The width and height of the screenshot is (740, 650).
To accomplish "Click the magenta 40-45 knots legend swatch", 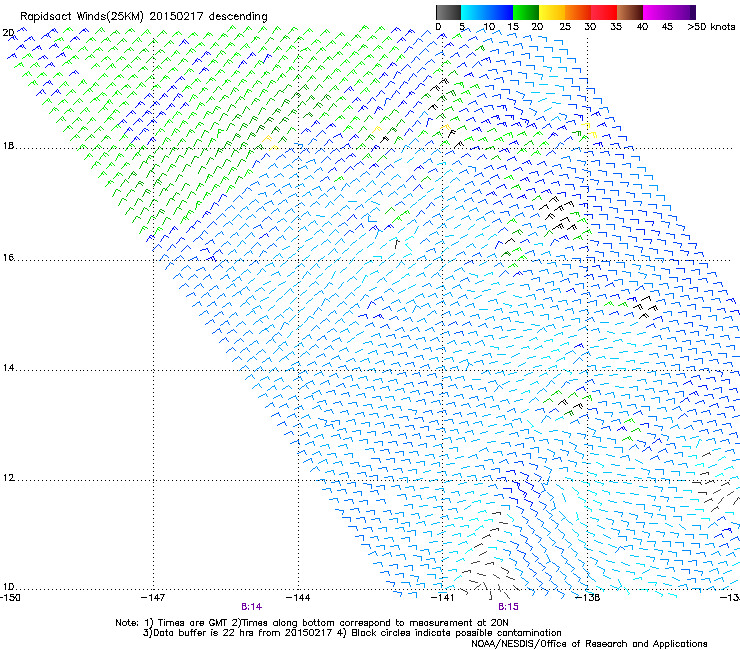I will (x=656, y=12).
